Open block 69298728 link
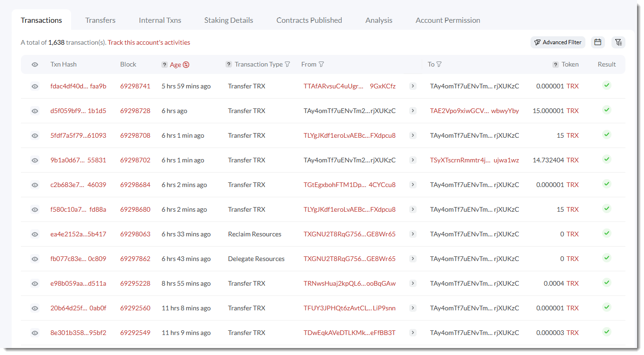This screenshot has width=644, height=355. (x=135, y=111)
